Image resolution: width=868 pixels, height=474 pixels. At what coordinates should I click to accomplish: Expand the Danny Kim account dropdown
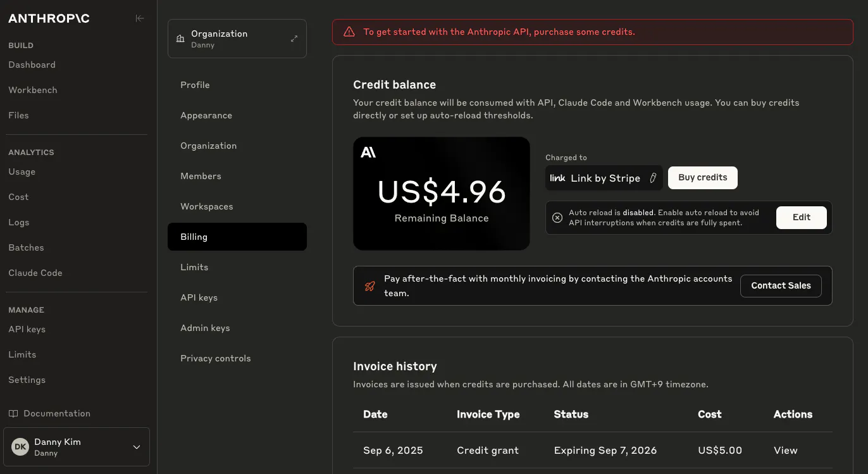[137, 447]
